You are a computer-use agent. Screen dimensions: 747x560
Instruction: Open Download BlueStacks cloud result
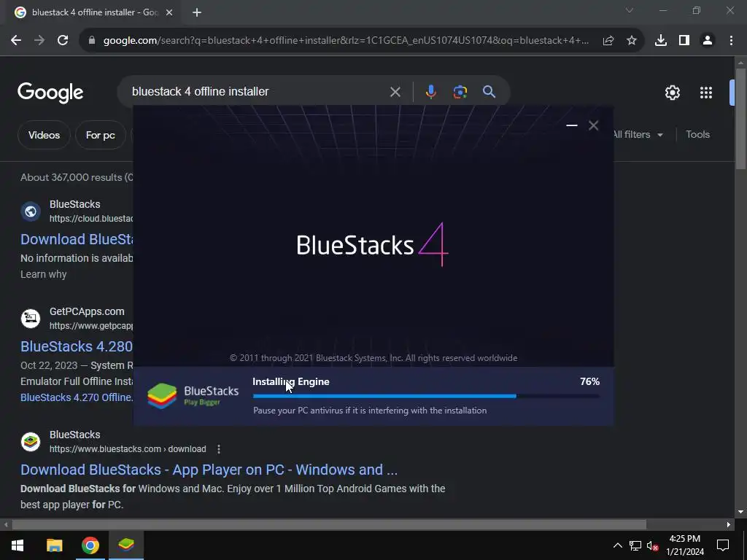(77, 239)
